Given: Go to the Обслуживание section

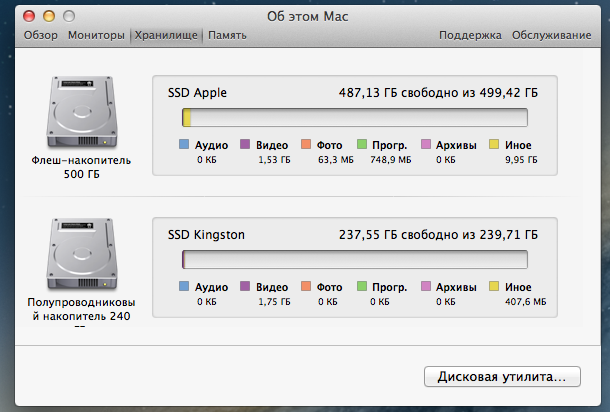Looking at the screenshot, I should [551, 35].
